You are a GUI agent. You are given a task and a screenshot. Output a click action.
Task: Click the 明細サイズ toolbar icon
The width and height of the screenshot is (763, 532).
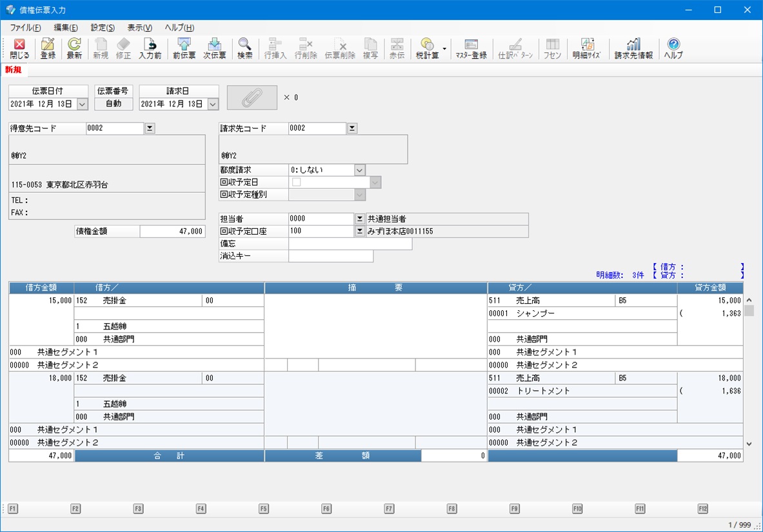tap(586, 48)
